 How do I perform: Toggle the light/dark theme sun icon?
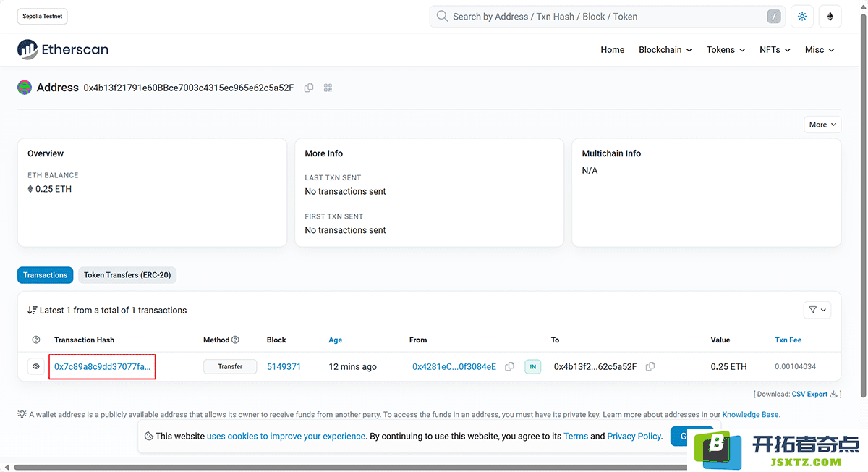click(x=801, y=17)
